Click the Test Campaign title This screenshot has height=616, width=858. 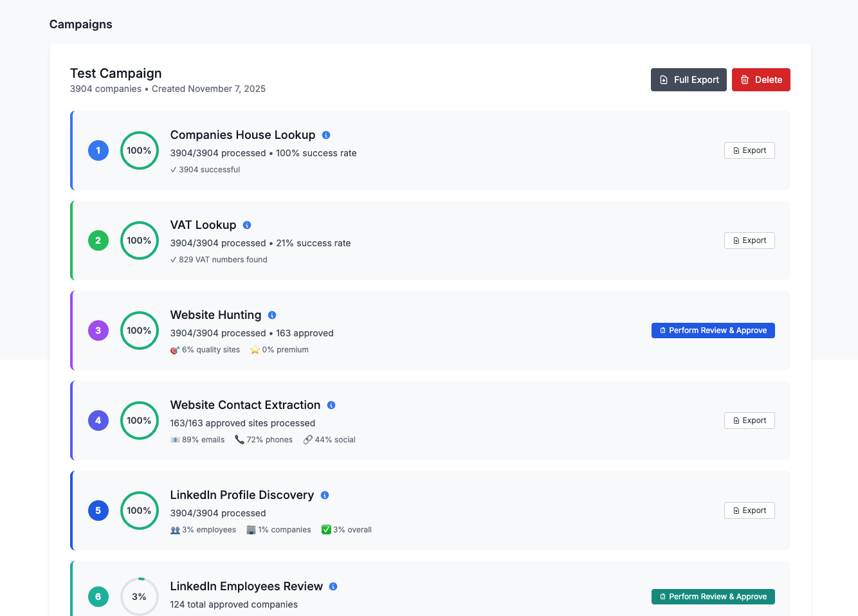(x=116, y=73)
